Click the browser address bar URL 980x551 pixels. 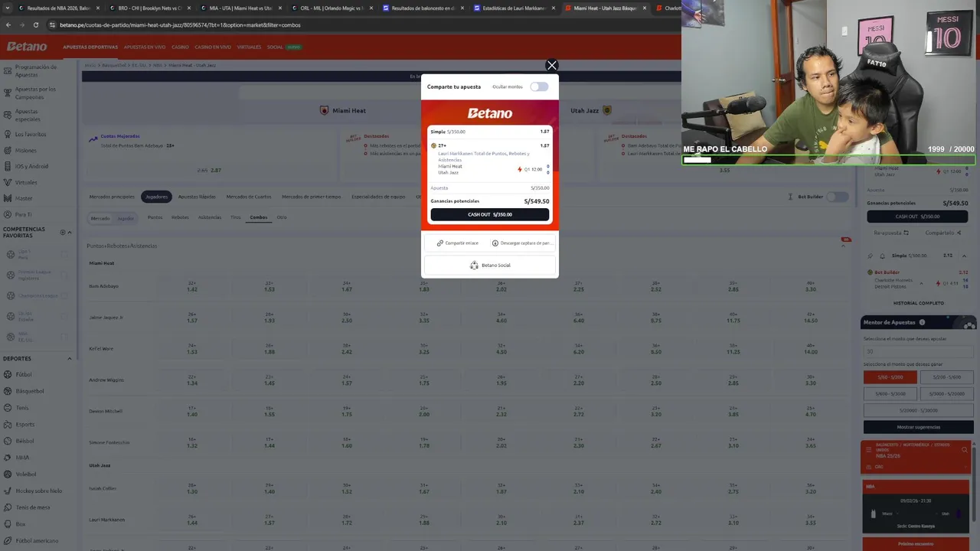coord(180,24)
